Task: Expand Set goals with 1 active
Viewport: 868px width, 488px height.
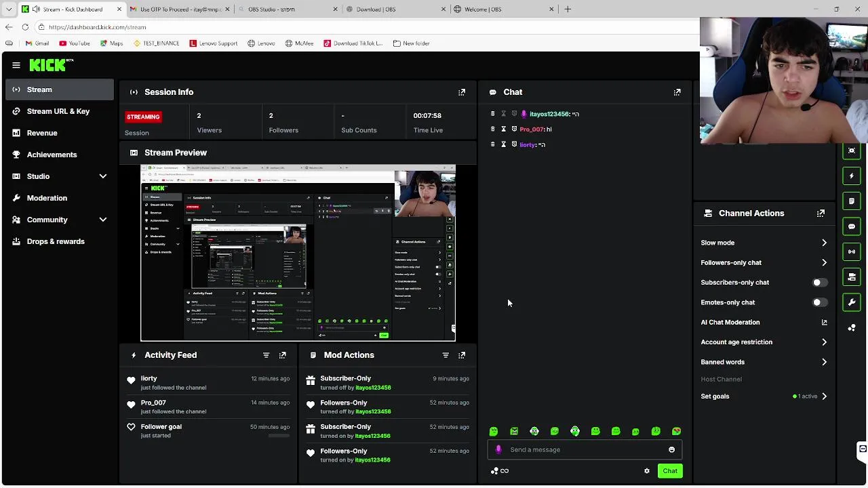Action: pyautogui.click(x=824, y=396)
